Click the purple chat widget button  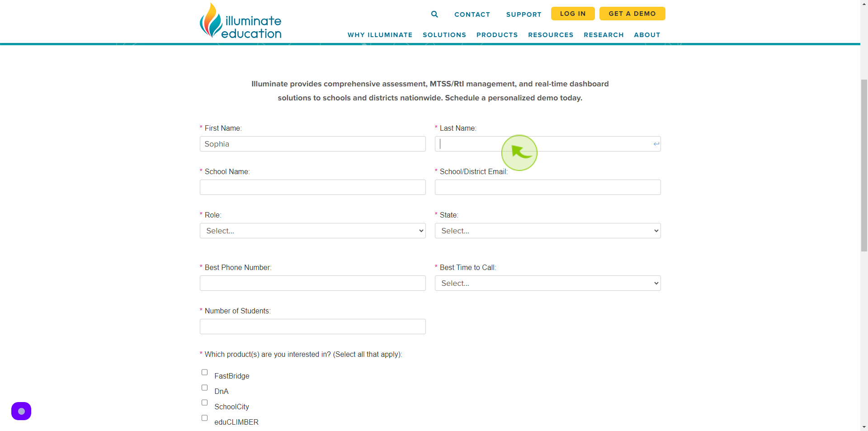tap(21, 411)
